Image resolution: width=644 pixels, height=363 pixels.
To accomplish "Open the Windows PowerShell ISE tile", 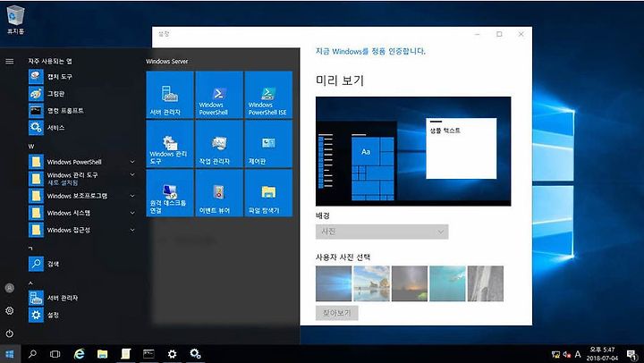I will point(268,95).
